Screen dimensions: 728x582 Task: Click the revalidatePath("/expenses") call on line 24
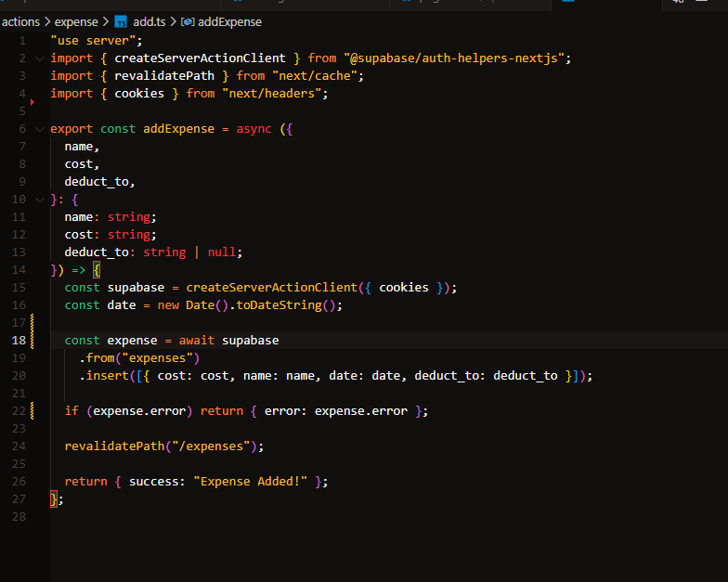tap(161, 446)
